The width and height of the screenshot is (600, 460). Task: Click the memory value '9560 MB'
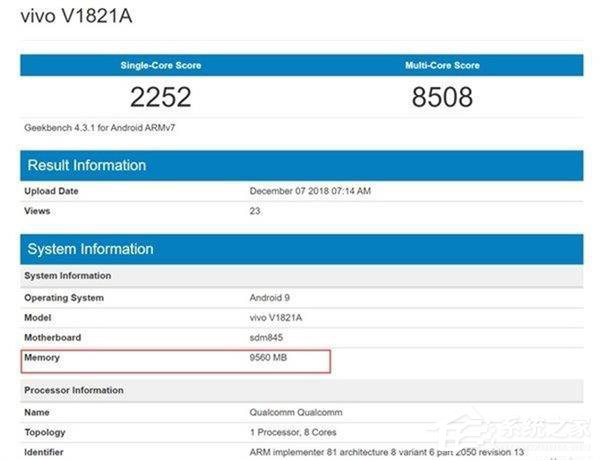pos(268,357)
